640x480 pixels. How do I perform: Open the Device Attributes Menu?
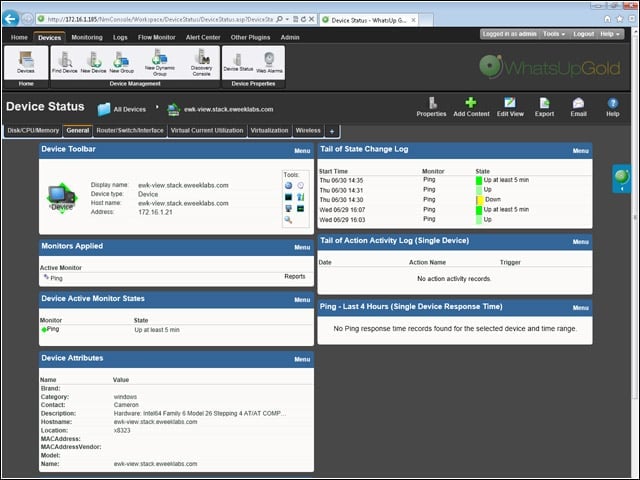pyautogui.click(x=302, y=359)
